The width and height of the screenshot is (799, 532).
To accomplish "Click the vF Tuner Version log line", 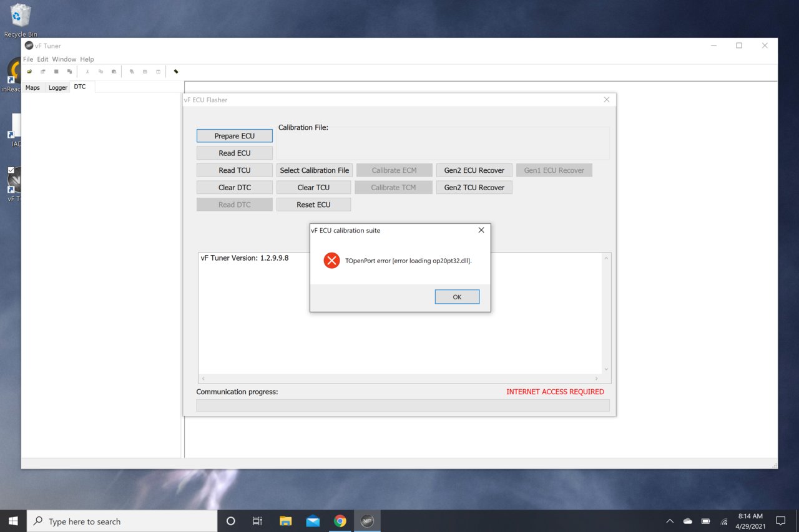I will point(245,258).
